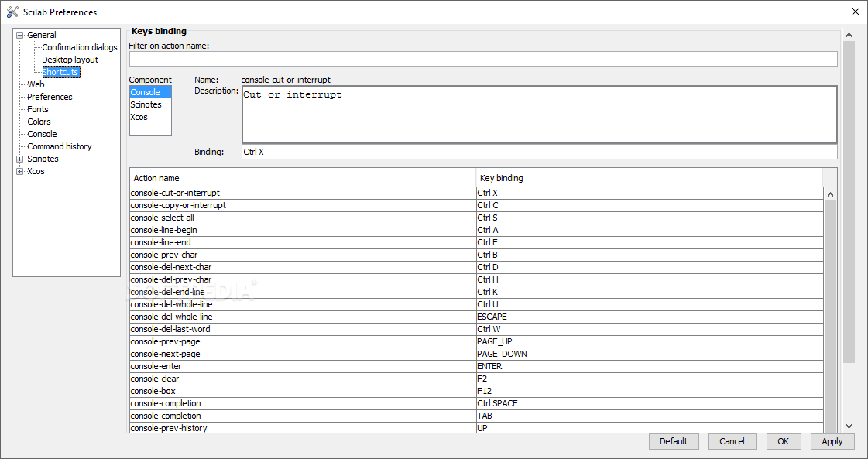
Task: Click the ESCAPE key binding cell
Action: (650, 317)
